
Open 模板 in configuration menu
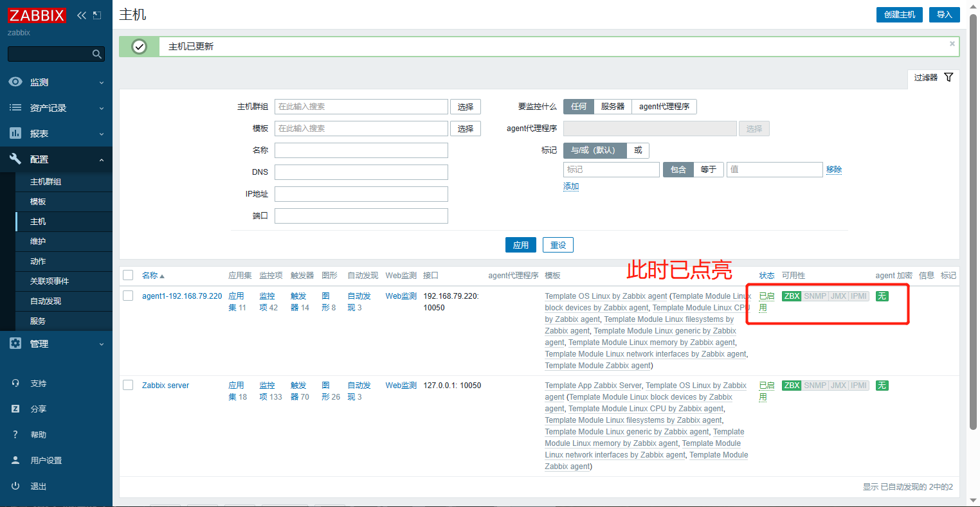64,202
